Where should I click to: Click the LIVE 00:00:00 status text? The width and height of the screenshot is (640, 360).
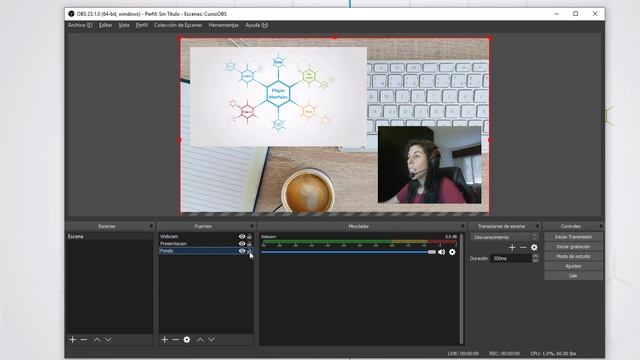tap(463, 353)
